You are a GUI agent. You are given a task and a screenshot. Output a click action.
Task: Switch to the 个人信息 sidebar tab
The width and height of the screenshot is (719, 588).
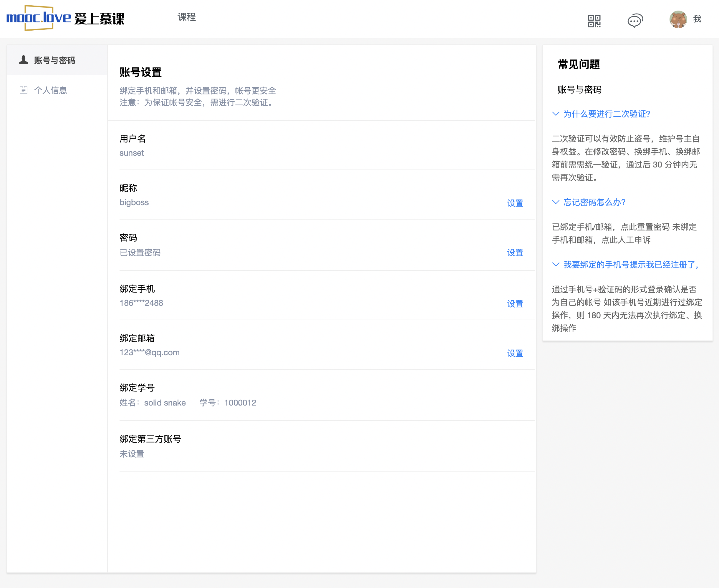50,90
